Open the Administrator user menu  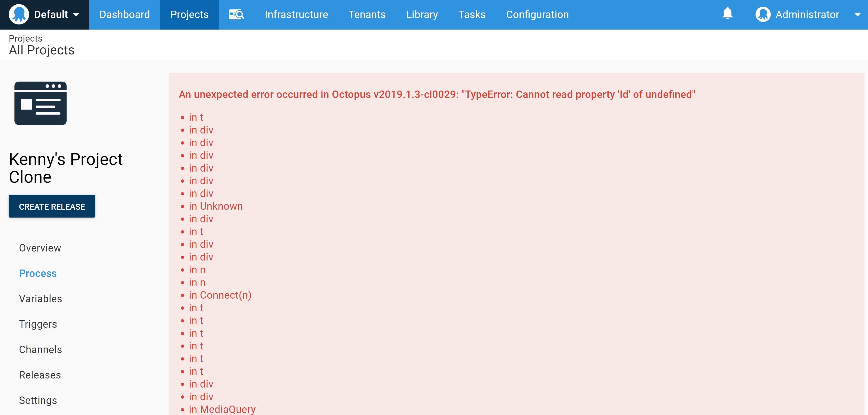(807, 15)
